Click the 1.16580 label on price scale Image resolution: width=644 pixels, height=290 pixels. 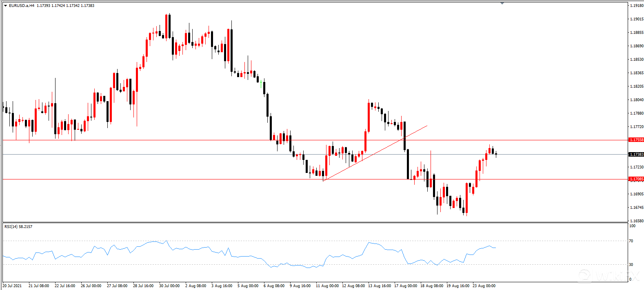636,221
